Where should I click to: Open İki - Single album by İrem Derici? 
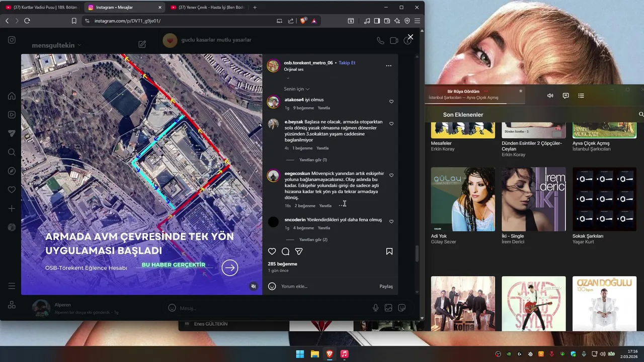pyautogui.click(x=533, y=199)
